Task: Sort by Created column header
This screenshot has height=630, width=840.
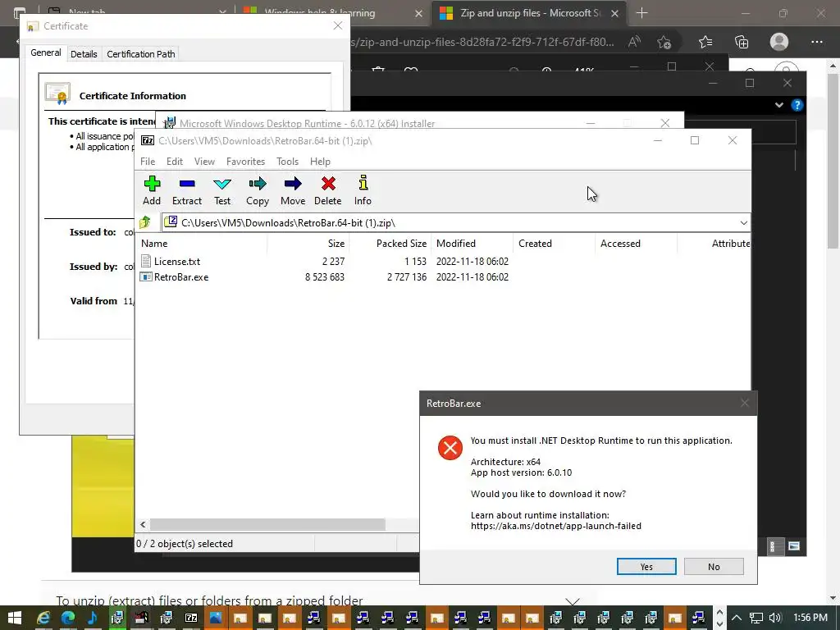Action: pyautogui.click(x=554, y=243)
